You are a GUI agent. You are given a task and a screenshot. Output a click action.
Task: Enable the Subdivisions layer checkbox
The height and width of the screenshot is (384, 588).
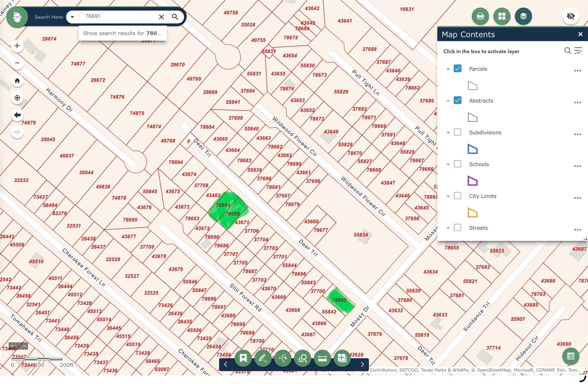click(x=457, y=132)
